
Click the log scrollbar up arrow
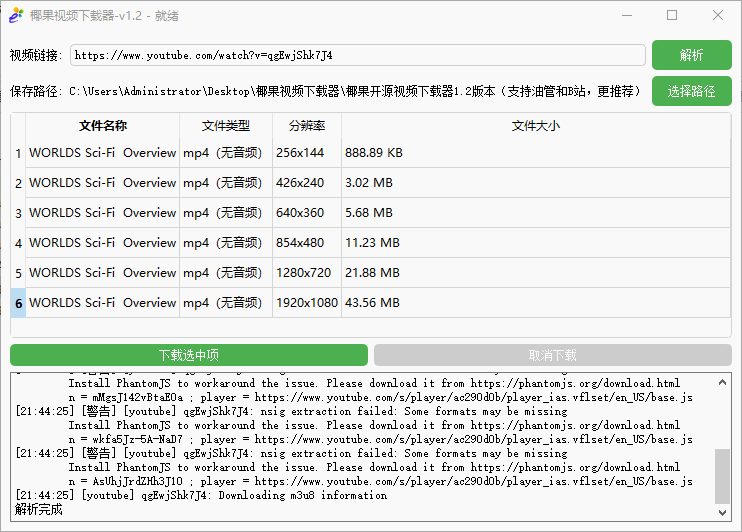pos(722,382)
